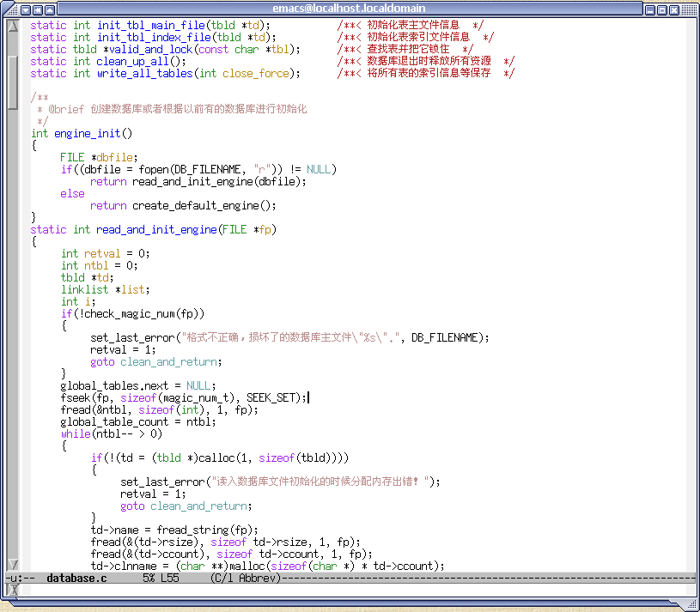
Task: Click the "(C/l Abbrev)" mode indicator
Action: (246, 579)
